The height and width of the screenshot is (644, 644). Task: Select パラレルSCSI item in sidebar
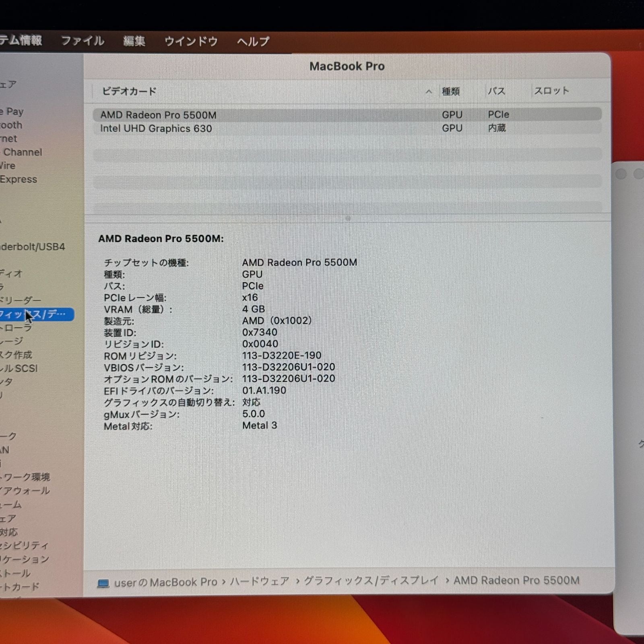click(x=19, y=368)
